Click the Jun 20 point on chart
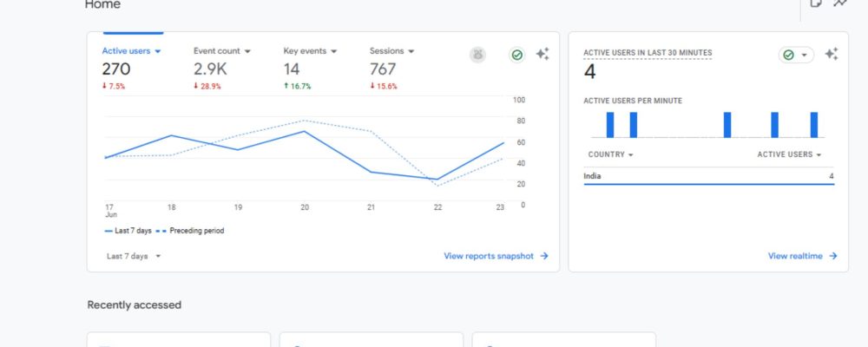Viewport: 868px width, 347px height. [304, 131]
